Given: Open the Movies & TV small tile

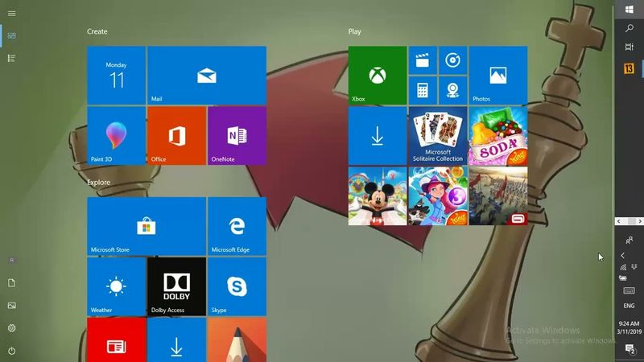Looking at the screenshot, I should pyautogui.click(x=423, y=59).
